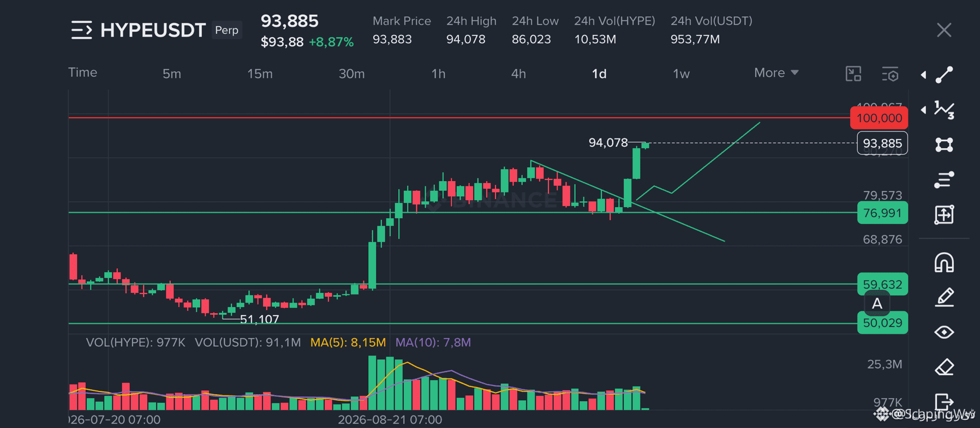Toggle the magnet snap mode
The width and height of the screenshot is (980, 428).
coord(944,262)
